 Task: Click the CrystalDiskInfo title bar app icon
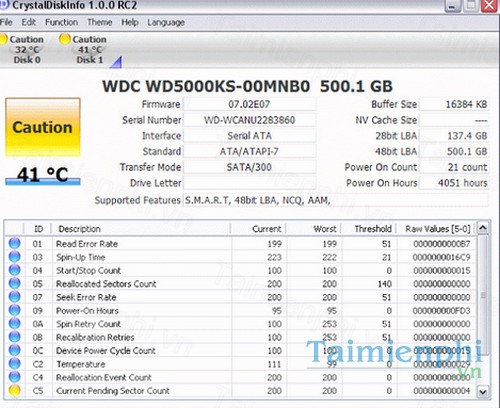[3, 5]
